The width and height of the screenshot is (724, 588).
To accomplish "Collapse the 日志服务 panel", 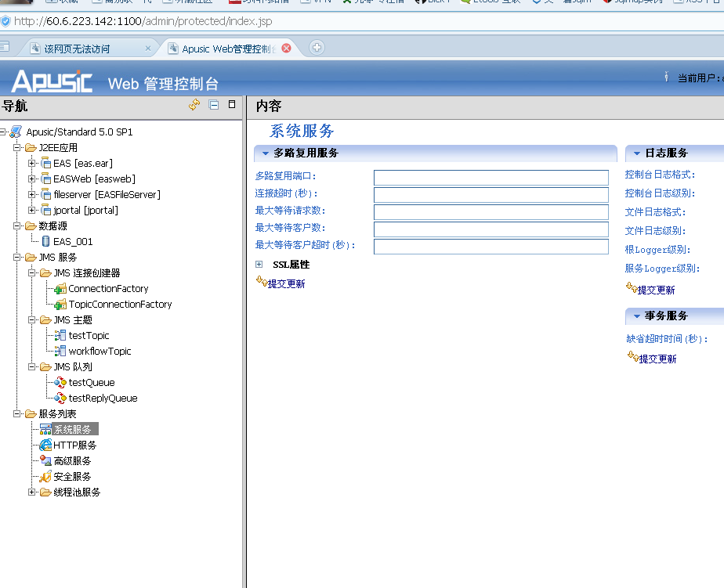I will coord(637,153).
